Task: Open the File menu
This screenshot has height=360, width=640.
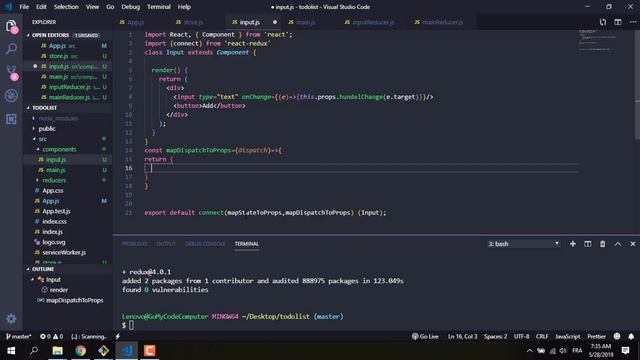Action: tap(24, 7)
